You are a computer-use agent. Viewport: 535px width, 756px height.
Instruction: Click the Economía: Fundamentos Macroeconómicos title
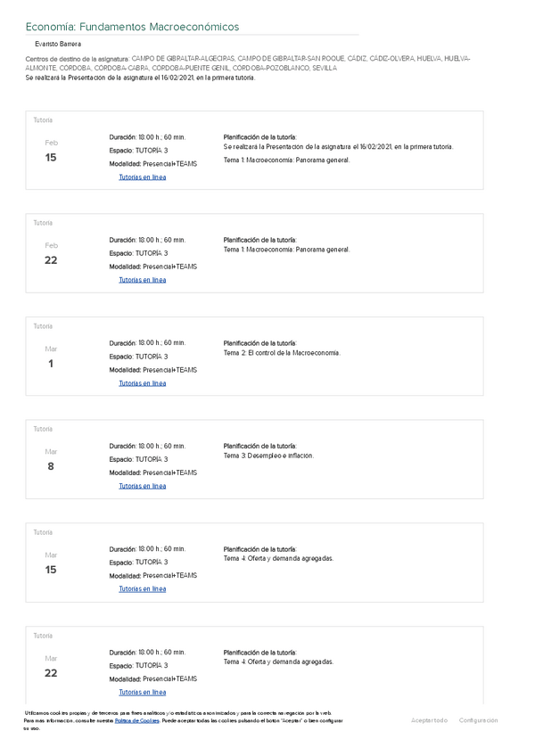[132, 28]
